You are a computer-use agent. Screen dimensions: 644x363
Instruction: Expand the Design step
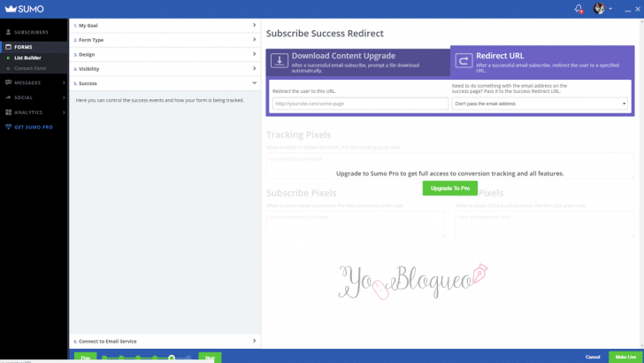point(165,54)
